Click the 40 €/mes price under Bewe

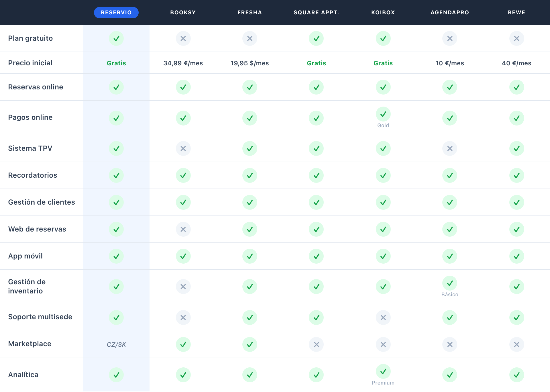click(516, 63)
